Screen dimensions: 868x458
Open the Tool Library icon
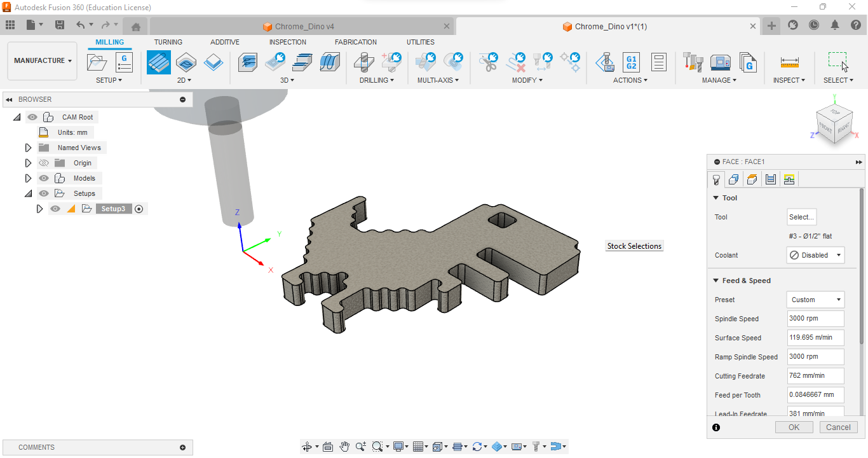point(693,62)
